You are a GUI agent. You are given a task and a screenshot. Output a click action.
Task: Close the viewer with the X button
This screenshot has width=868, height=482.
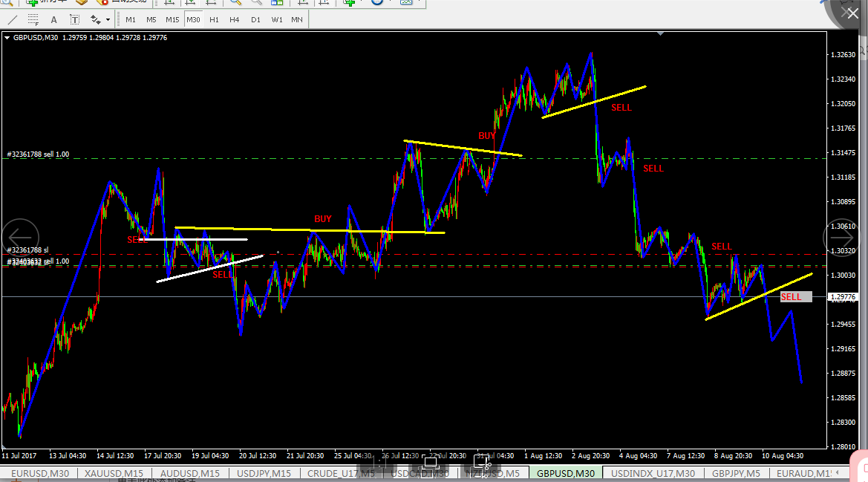[852, 13]
